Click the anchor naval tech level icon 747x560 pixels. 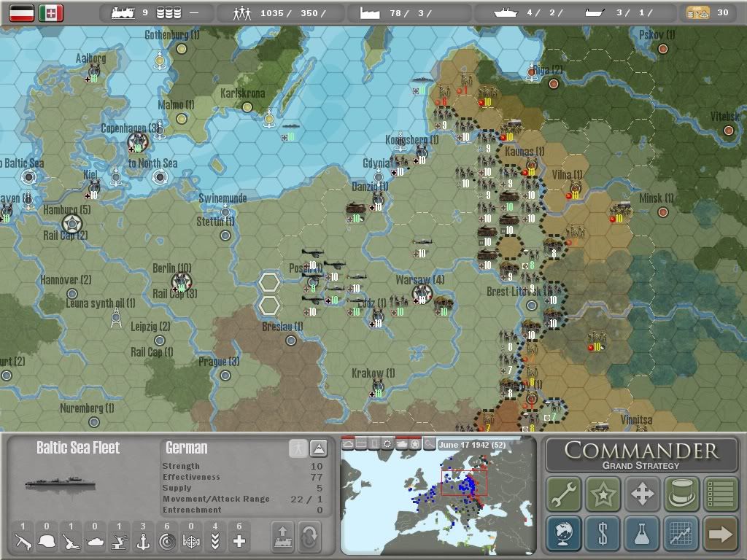tap(143, 542)
